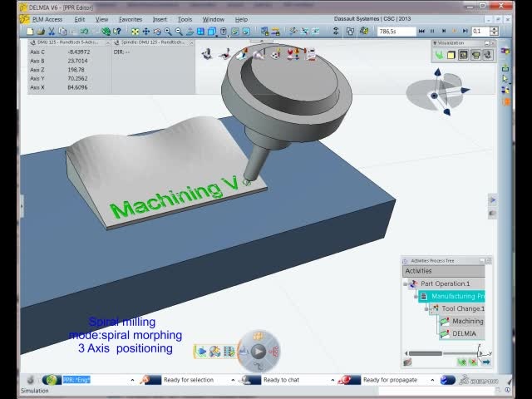The width and height of the screenshot is (532, 399).
Task: Click the up-down swap arrows icon
Action: [x=336, y=32]
